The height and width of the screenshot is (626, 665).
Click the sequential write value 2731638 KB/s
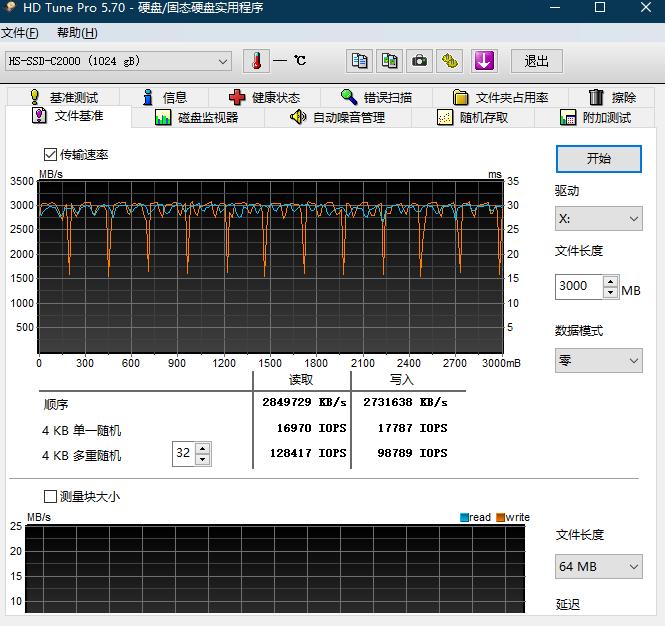pos(405,402)
